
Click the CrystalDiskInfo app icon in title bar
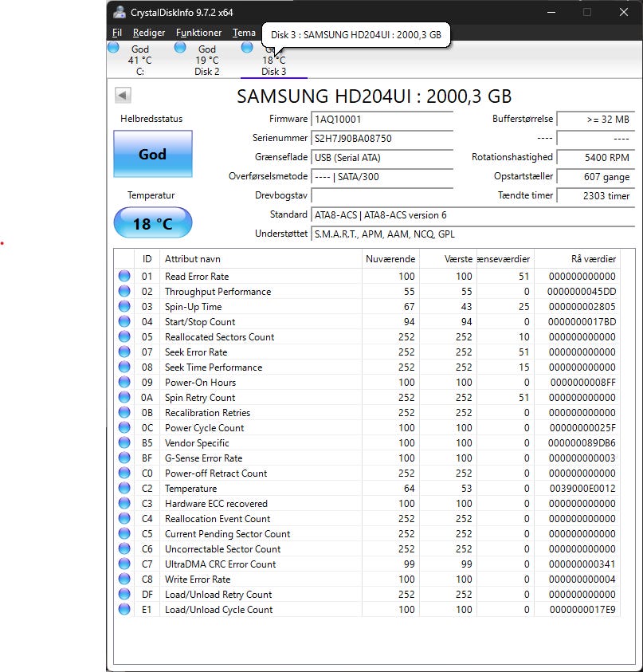point(120,13)
